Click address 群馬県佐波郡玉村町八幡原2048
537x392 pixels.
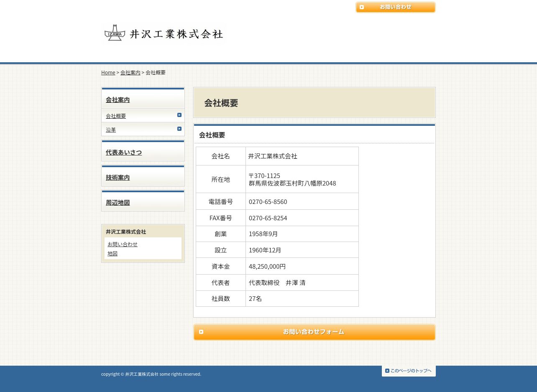pos(292,183)
